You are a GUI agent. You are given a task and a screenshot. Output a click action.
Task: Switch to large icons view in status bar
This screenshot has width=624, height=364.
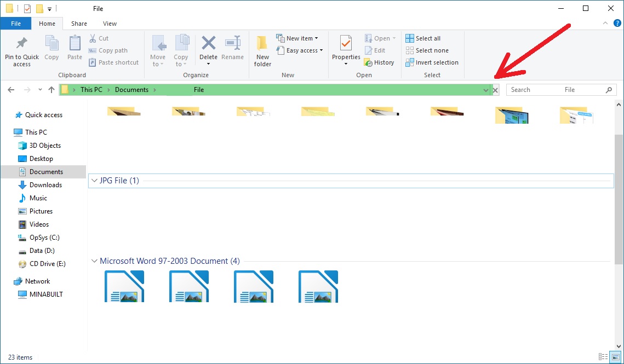pyautogui.click(x=616, y=357)
